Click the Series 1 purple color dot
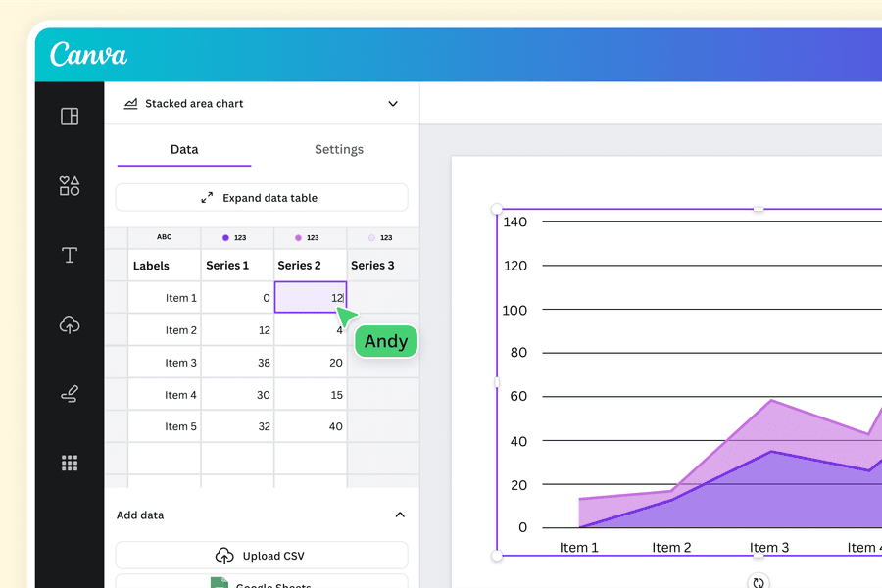This screenshot has width=882, height=588. [225, 237]
